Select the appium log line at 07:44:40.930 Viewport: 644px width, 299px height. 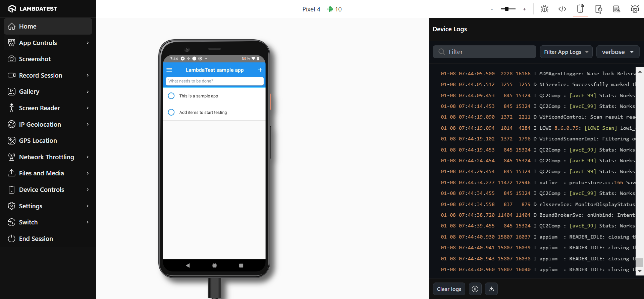point(538,237)
